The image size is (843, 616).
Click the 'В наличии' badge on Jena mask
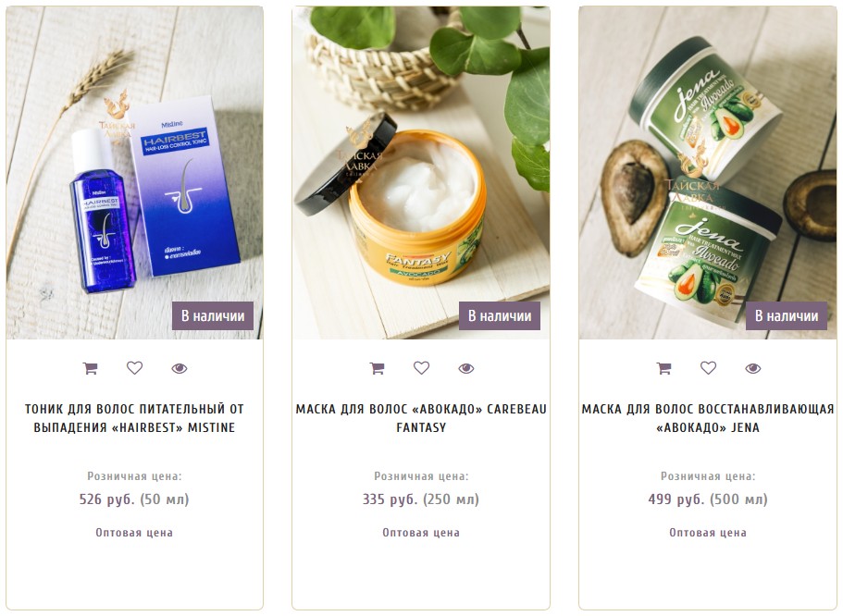[787, 316]
